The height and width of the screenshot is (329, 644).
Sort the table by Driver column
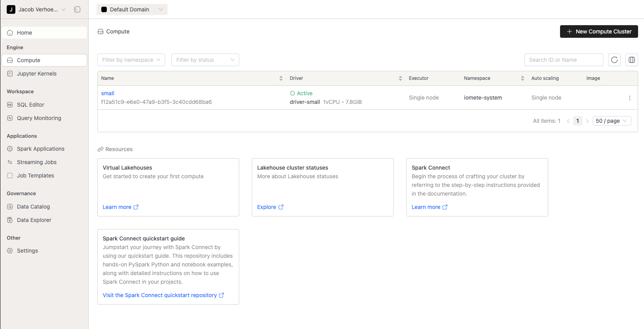[400, 78]
